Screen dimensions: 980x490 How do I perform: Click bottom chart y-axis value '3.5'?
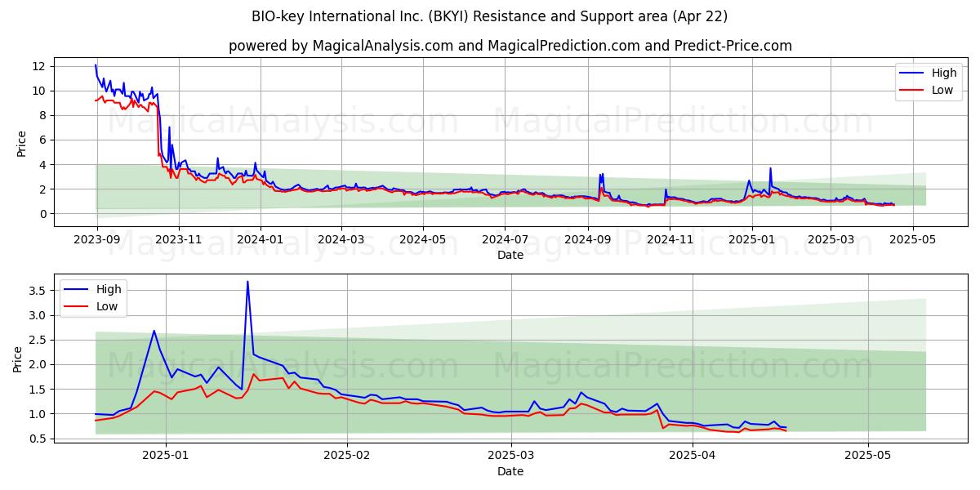click(39, 291)
